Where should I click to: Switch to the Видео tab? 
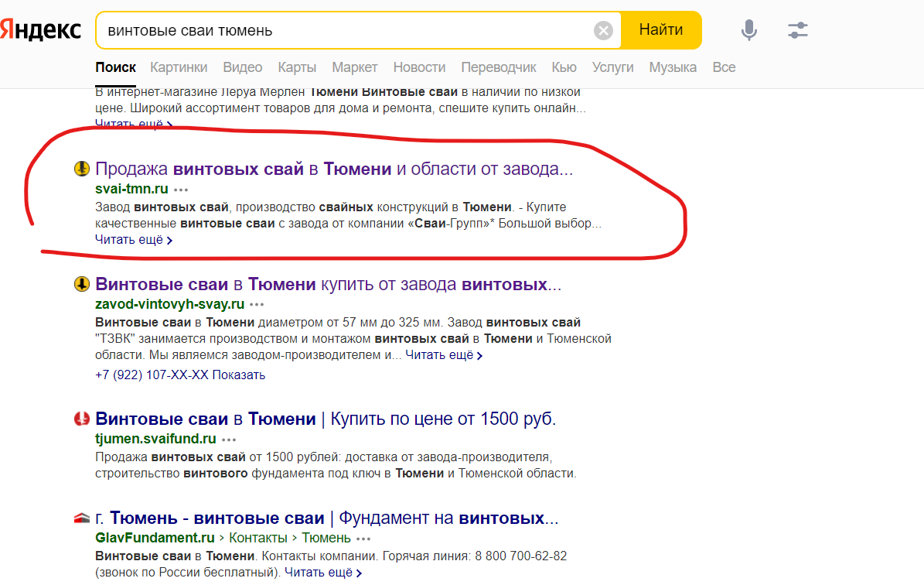pos(242,67)
